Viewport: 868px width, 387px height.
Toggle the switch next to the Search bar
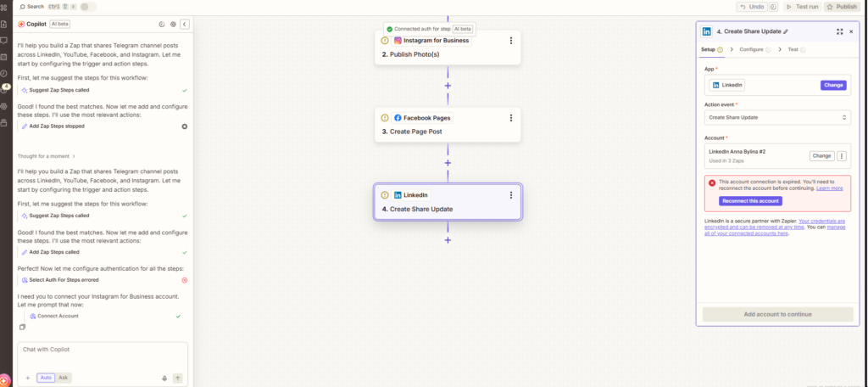pos(88,7)
